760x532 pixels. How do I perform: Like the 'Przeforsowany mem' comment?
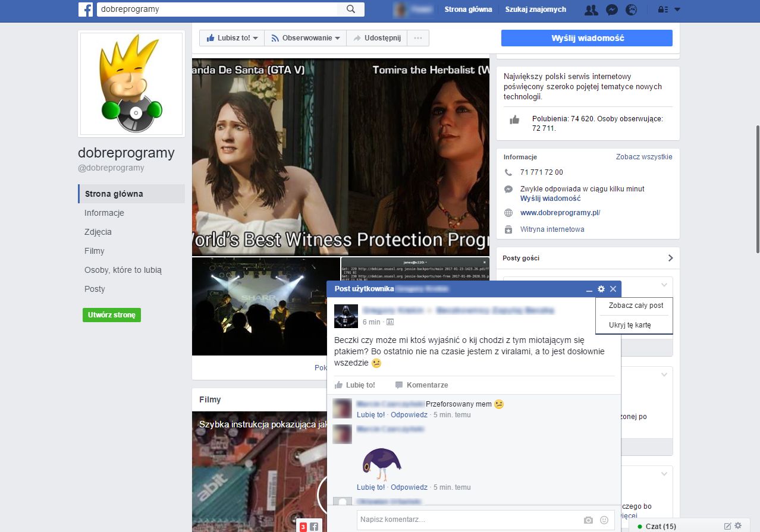371,415
